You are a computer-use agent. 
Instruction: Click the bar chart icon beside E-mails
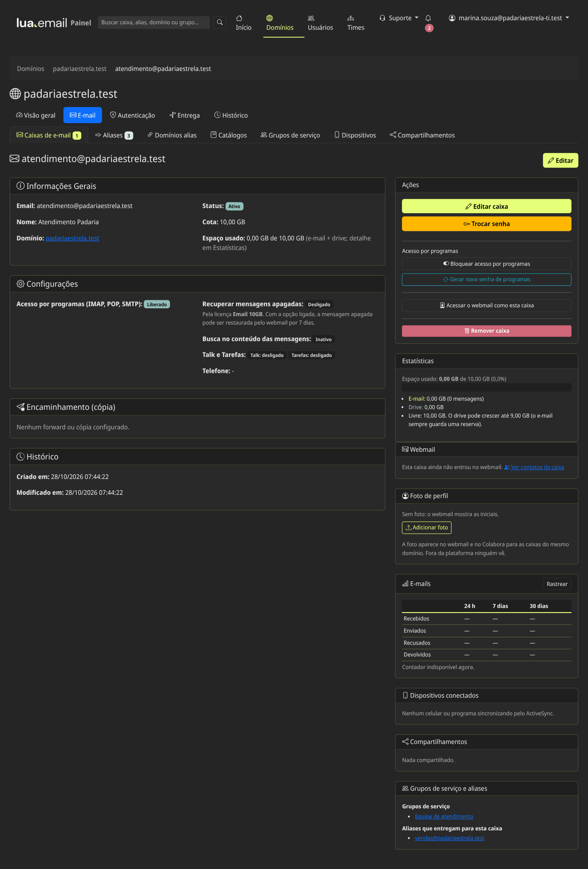tap(405, 584)
